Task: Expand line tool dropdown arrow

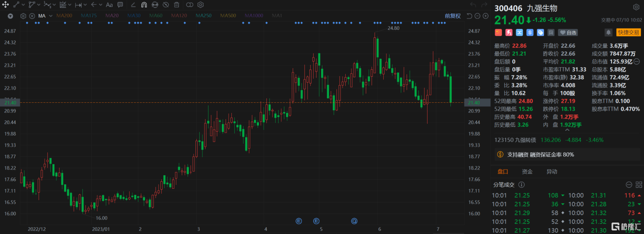Action: click(x=23, y=5)
